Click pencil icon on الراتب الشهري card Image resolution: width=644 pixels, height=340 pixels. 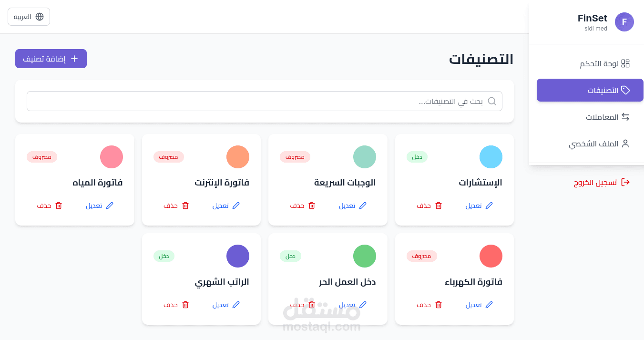(235, 305)
